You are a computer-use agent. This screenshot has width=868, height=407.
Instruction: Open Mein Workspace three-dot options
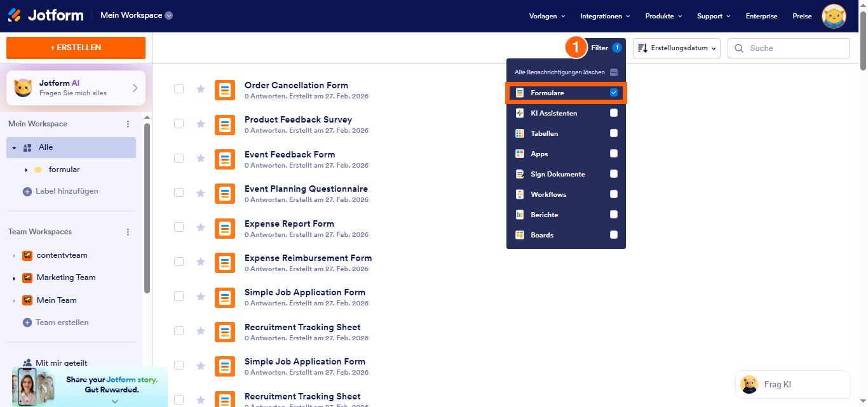128,124
